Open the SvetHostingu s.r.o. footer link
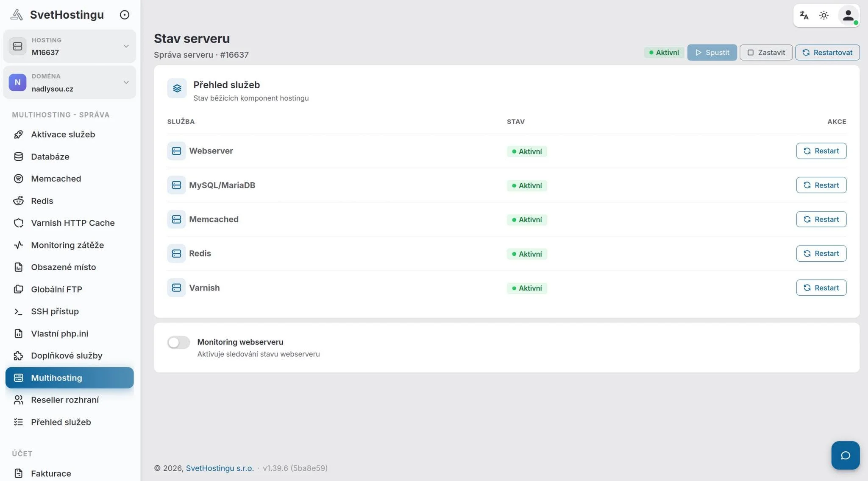Image resolution: width=868 pixels, height=481 pixels. pyautogui.click(x=220, y=468)
